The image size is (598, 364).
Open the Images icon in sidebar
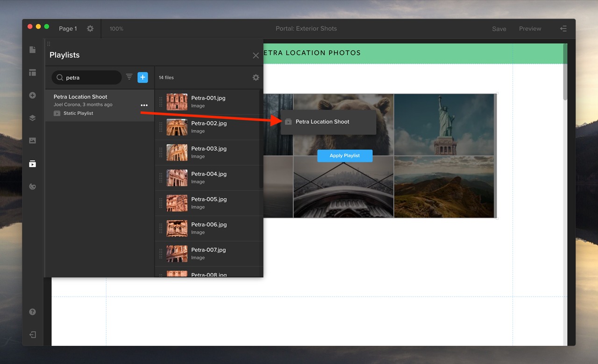tap(32, 140)
